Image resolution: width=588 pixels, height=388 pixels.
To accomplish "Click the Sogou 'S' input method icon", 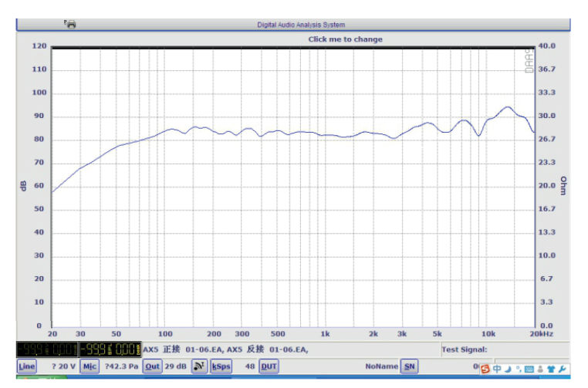I will coord(485,369).
